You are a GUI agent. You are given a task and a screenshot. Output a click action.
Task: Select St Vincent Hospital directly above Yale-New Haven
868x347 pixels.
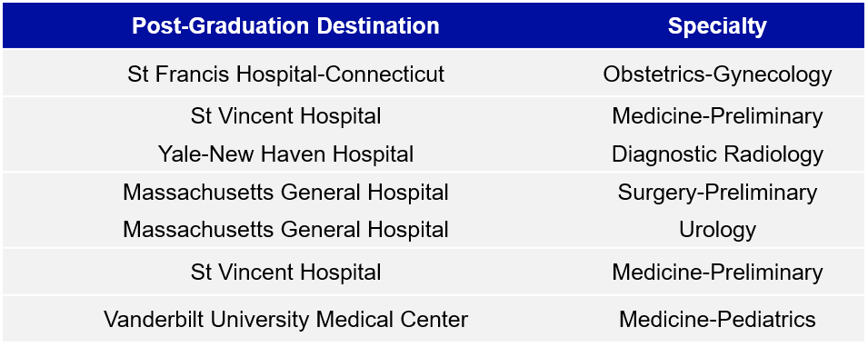click(x=285, y=116)
